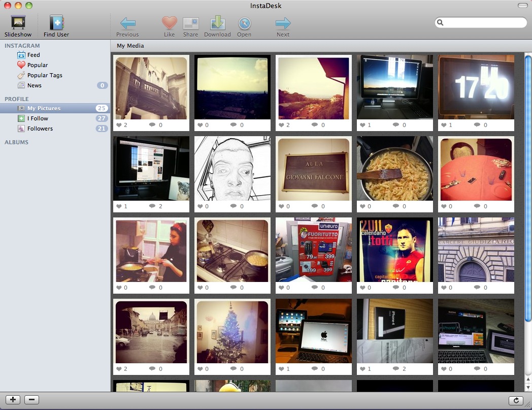Click the Popular heart icon in the sidebar
Viewport: 532px width, 410px height.
21,65
